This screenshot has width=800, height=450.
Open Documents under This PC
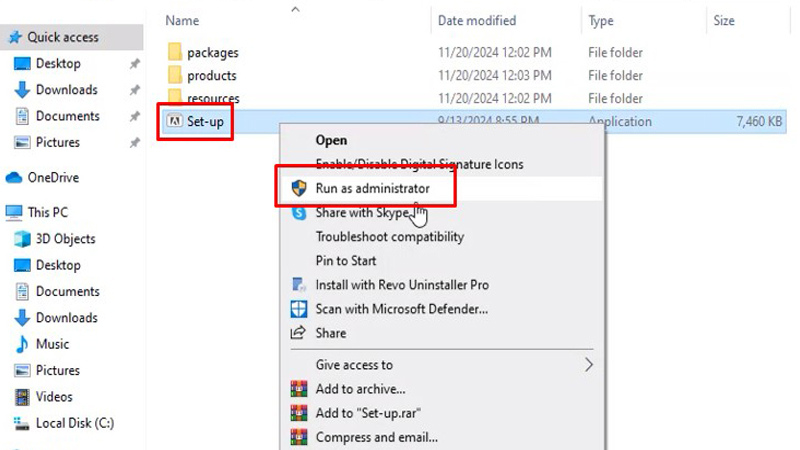pos(67,291)
